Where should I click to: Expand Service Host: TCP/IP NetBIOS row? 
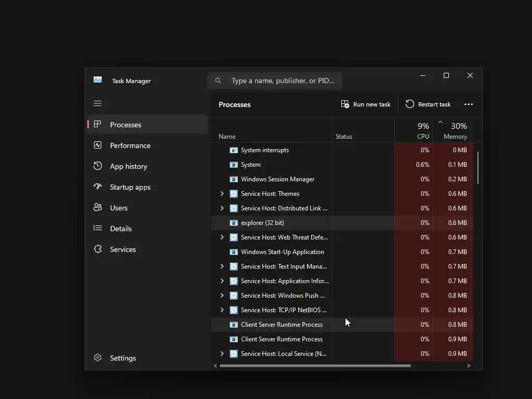[222, 310]
